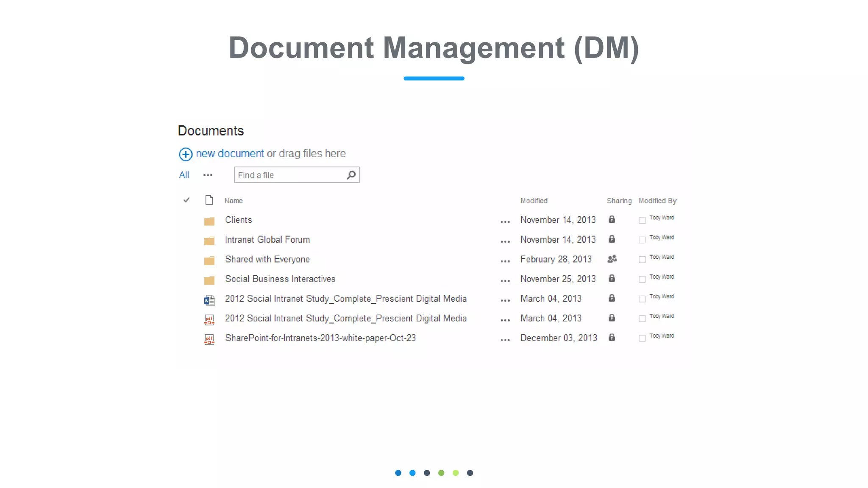
Task: Click Toby Ward in the SharePoint white paper row
Action: (x=662, y=336)
